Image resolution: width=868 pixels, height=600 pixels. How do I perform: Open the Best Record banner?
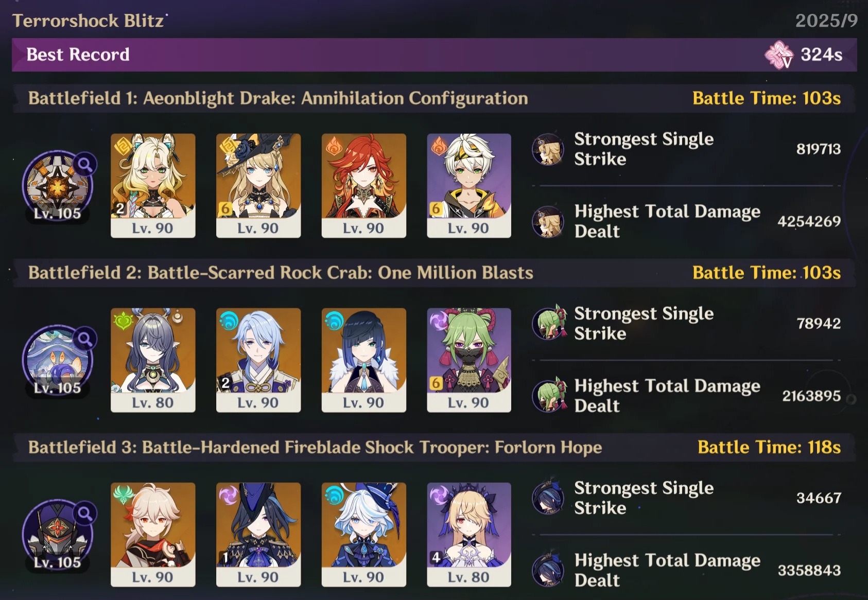coord(434,55)
